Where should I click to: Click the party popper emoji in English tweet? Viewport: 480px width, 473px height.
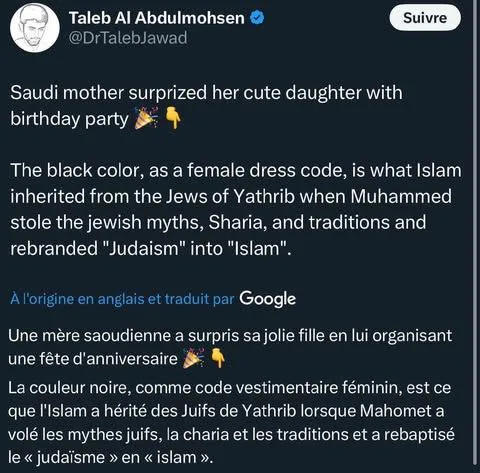point(146,119)
